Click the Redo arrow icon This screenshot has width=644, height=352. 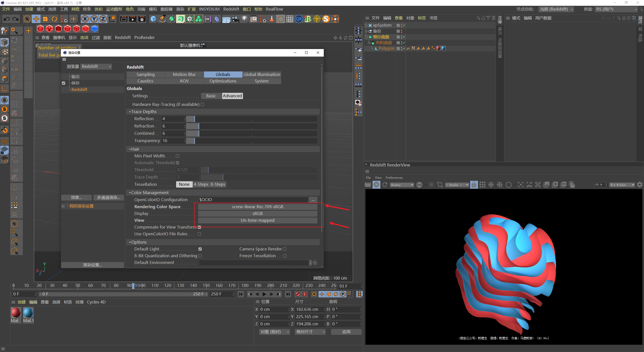tap(16, 19)
